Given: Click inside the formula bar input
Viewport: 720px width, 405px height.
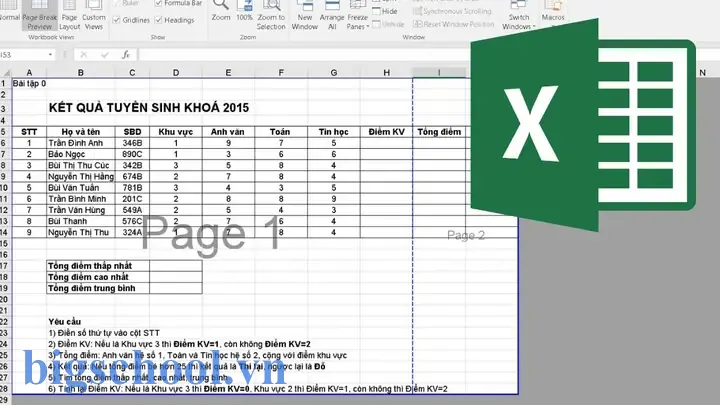Looking at the screenshot, I should click(x=303, y=55).
